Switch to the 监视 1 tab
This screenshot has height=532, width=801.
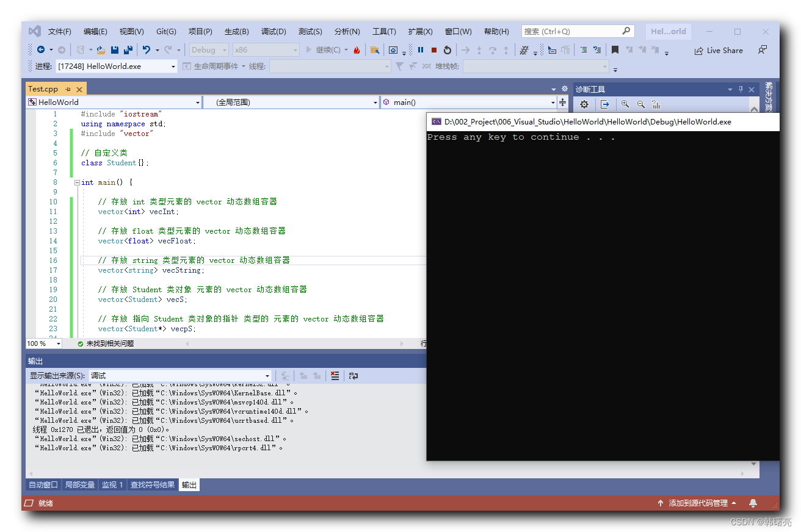(x=112, y=485)
